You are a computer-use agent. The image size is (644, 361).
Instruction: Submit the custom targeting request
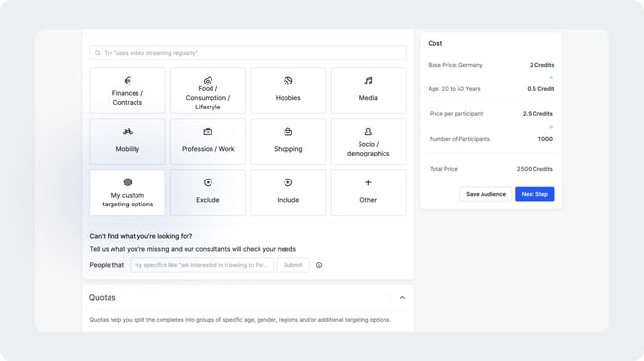[293, 265]
